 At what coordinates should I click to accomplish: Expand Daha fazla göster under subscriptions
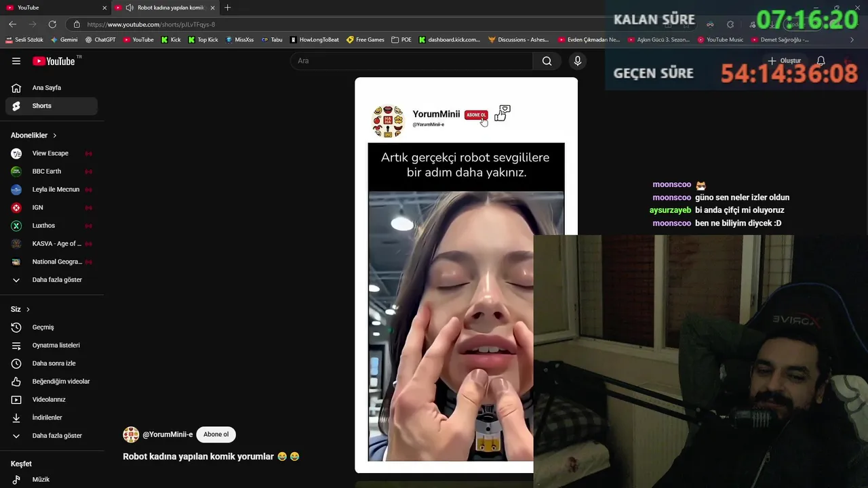pyautogui.click(x=52, y=280)
